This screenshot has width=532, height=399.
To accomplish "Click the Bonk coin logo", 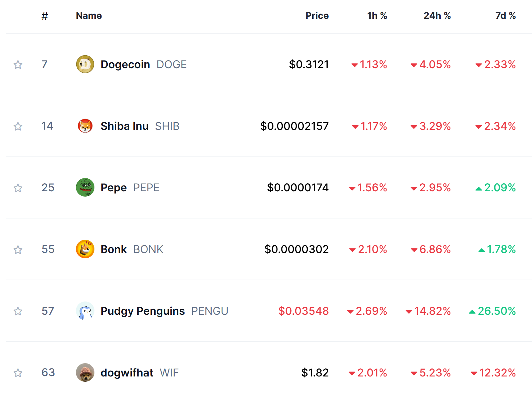I will pos(85,249).
